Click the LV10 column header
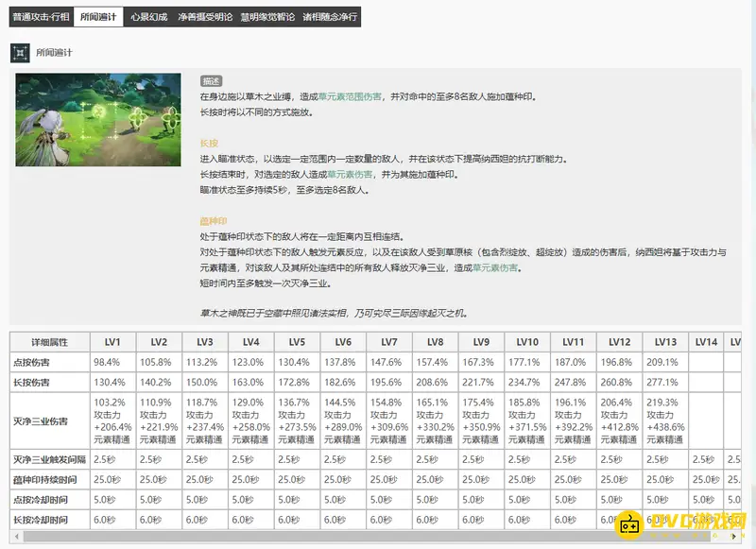Viewport: 756px width, 549px height. [x=527, y=341]
